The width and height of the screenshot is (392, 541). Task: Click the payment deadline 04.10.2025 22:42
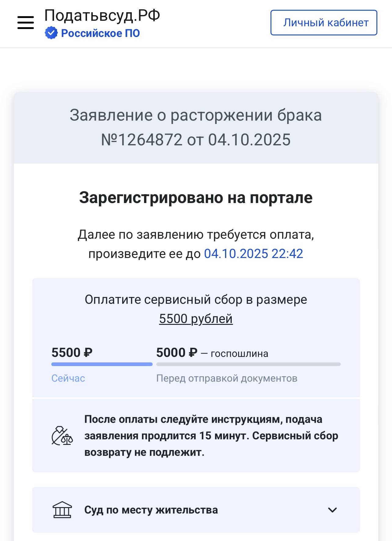tap(253, 254)
